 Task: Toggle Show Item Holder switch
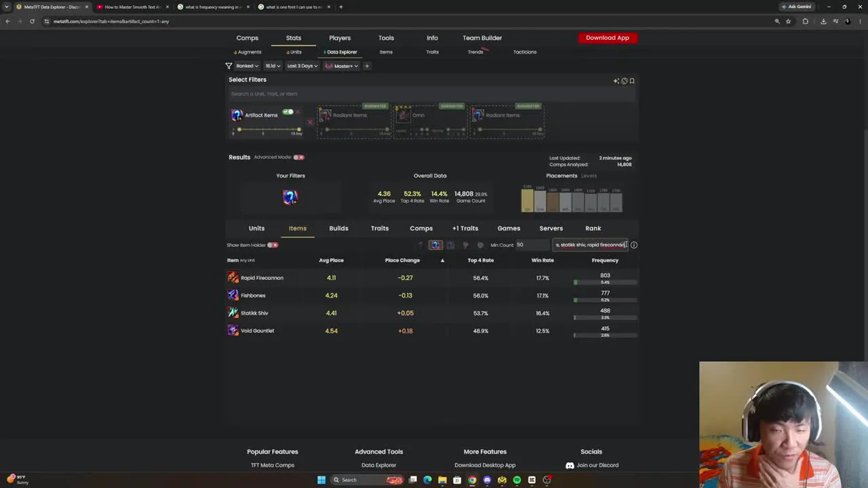(273, 245)
